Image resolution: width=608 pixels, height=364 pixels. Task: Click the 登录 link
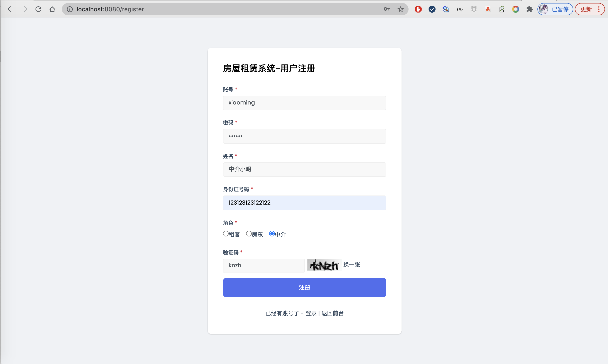click(311, 313)
